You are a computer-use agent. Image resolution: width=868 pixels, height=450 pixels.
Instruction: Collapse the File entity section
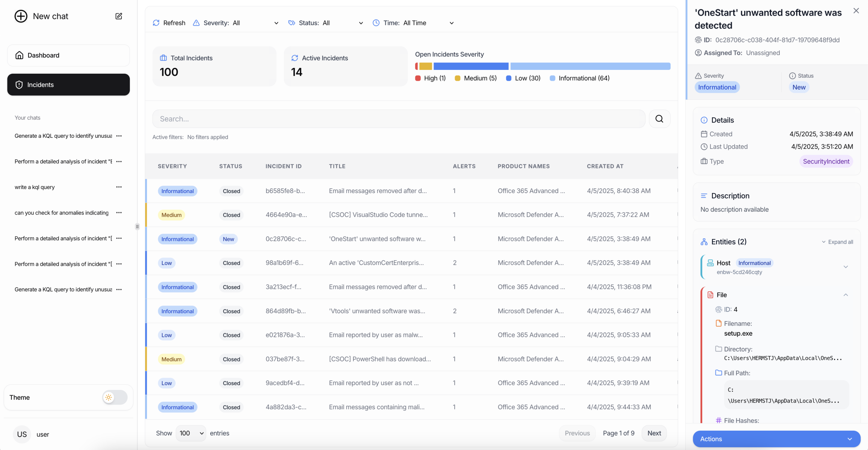(x=846, y=295)
